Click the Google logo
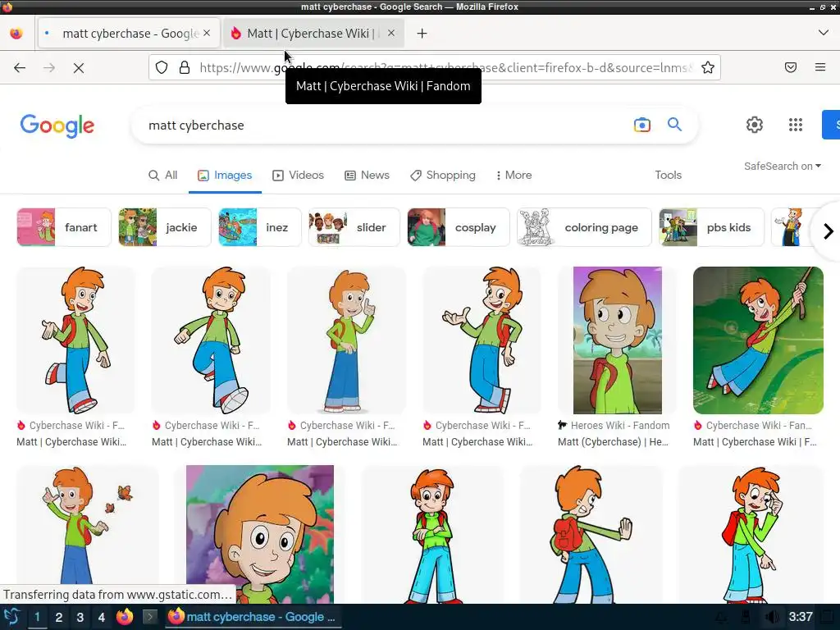This screenshot has width=840, height=630. point(57,126)
